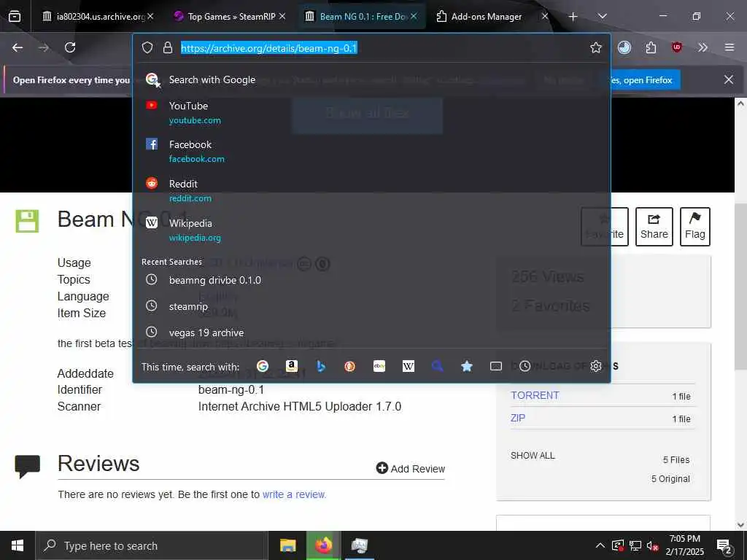Search this time with DuckDuckGo icon

coord(350,366)
